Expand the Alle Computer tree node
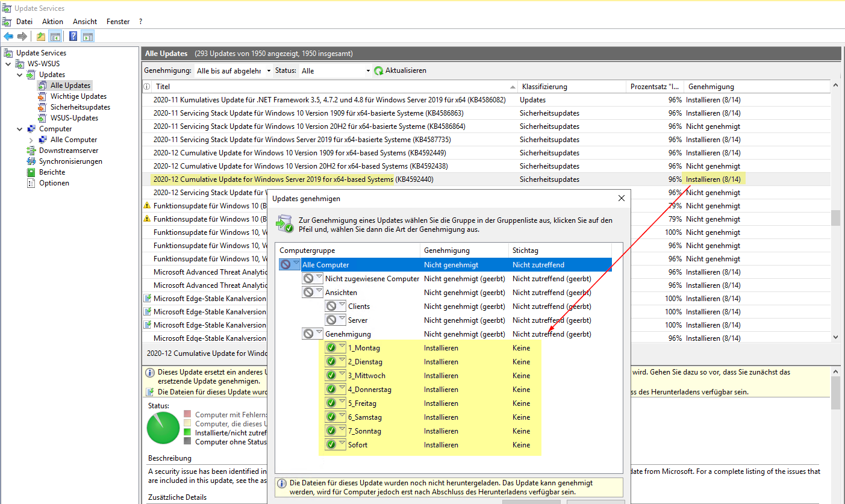The image size is (845, 504). point(31,140)
